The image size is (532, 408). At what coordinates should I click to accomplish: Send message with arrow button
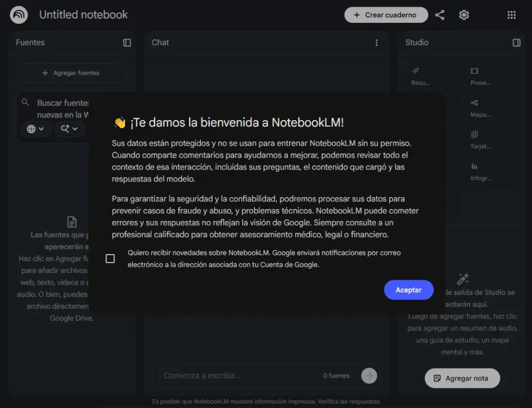tap(369, 375)
